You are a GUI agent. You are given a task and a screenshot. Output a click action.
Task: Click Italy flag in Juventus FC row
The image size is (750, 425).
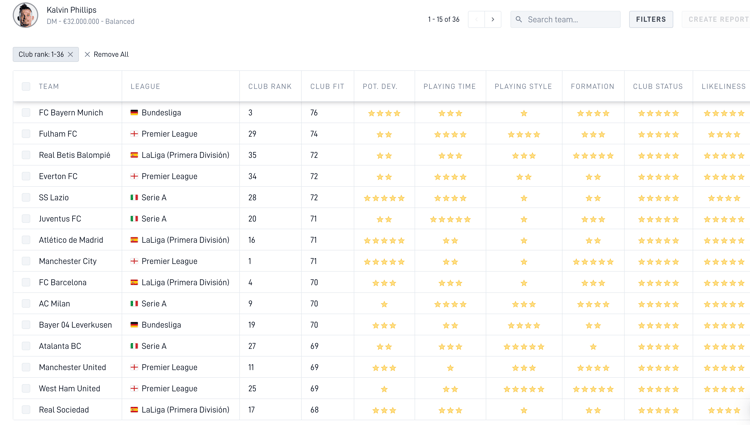coord(134,219)
